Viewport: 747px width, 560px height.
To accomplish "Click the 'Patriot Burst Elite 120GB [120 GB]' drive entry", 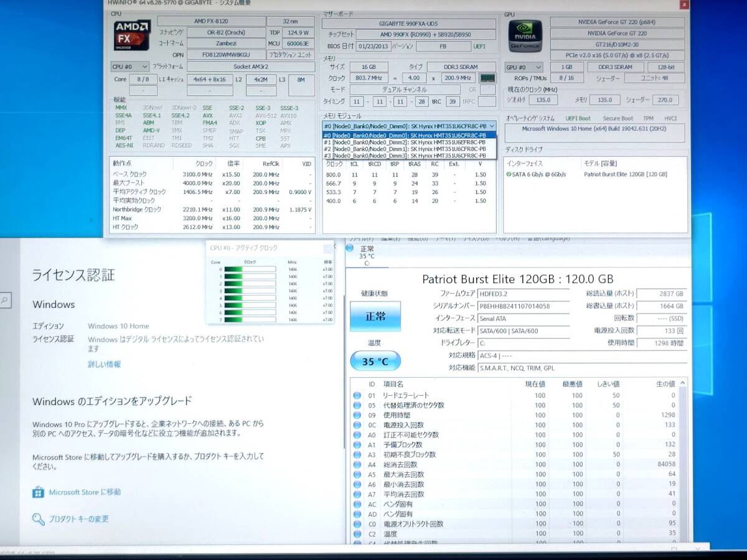I will click(x=626, y=174).
